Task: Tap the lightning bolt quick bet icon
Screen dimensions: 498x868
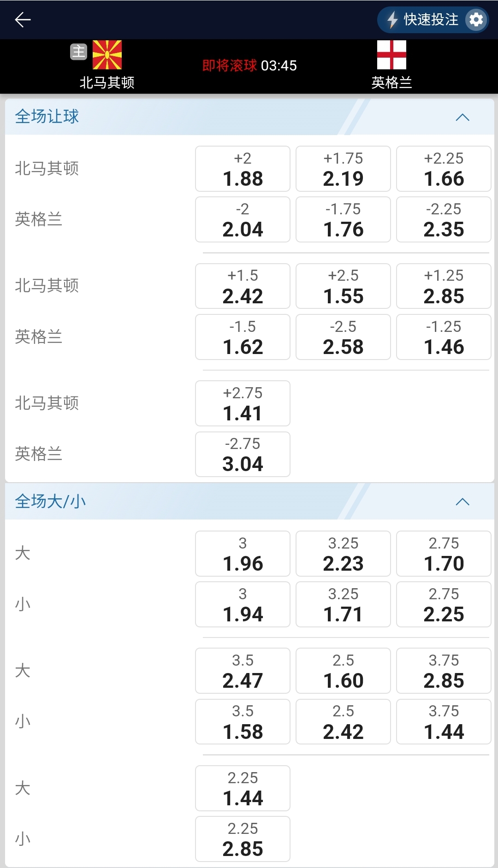Action: point(392,20)
